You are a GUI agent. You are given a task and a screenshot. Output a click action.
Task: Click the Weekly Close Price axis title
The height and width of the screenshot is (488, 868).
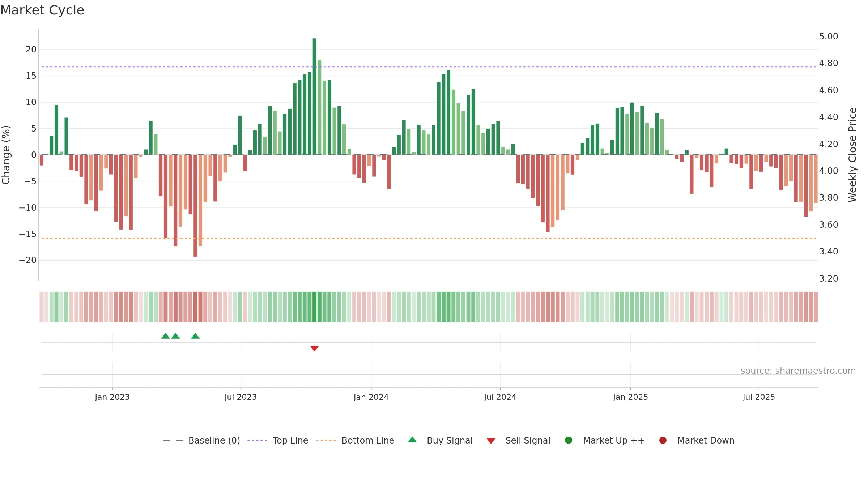point(852,155)
